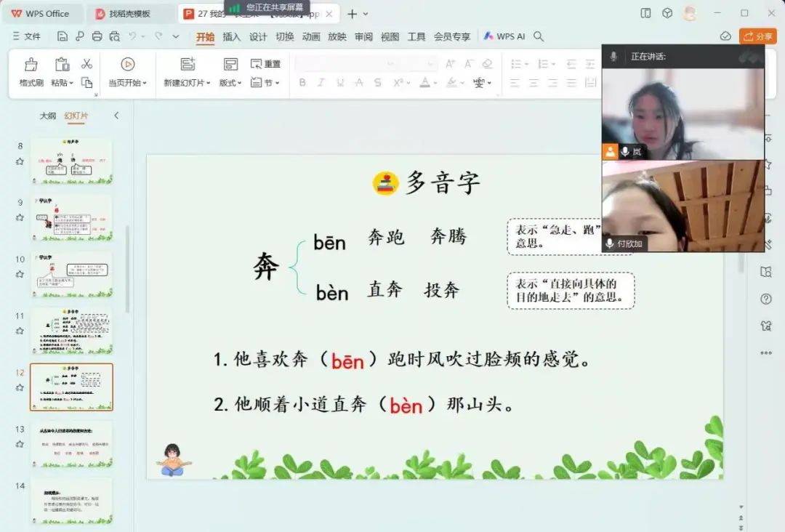785x532 pixels.
Task: Start slideshow from current slide play icon
Action: tap(128, 65)
